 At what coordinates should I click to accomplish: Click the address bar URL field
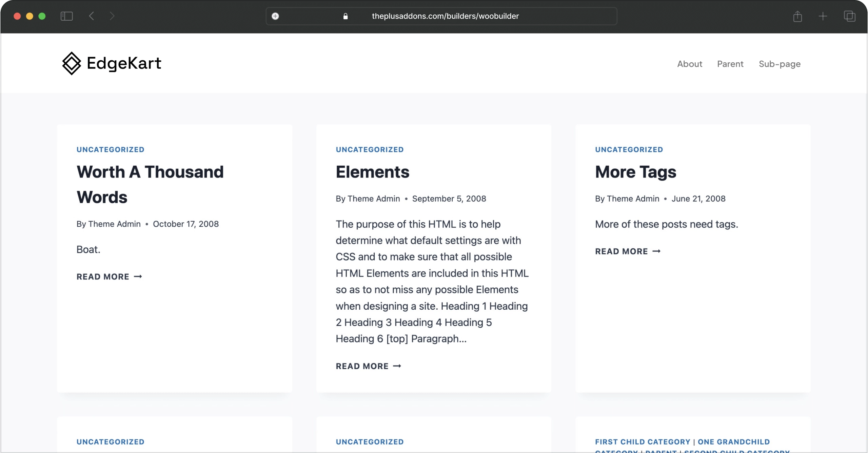445,16
